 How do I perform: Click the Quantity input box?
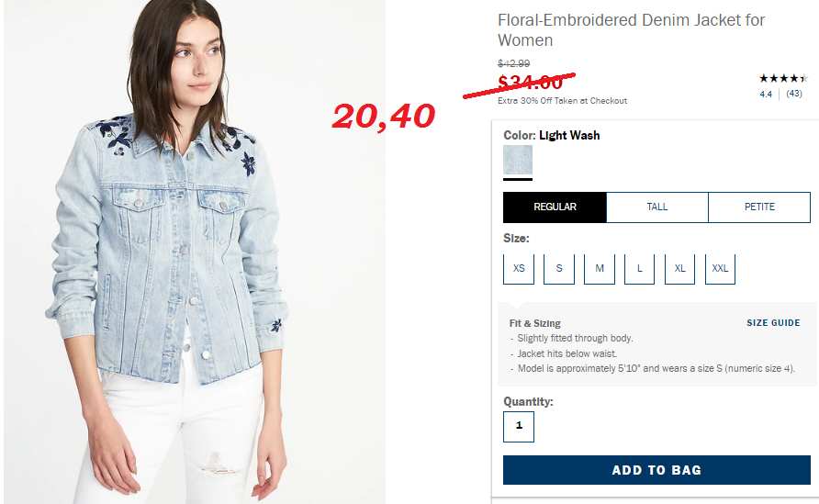point(519,427)
